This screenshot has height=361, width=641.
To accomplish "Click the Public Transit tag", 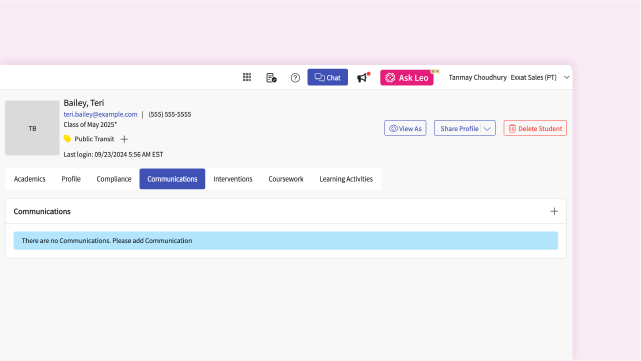I will (94, 139).
